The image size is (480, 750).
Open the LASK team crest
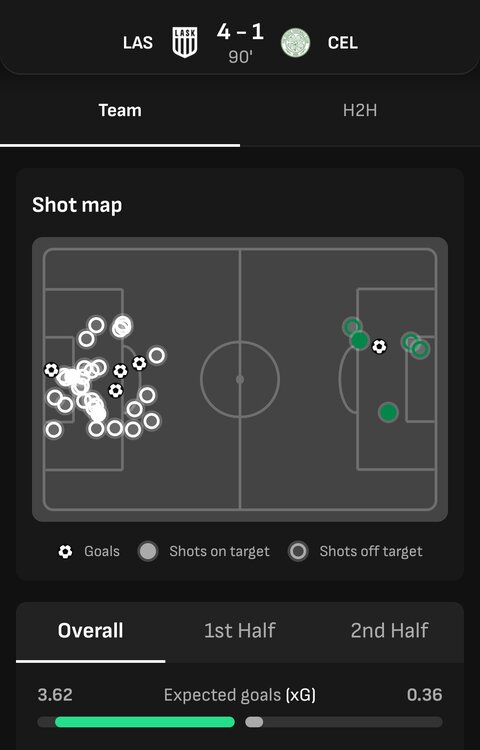[x=185, y=43]
